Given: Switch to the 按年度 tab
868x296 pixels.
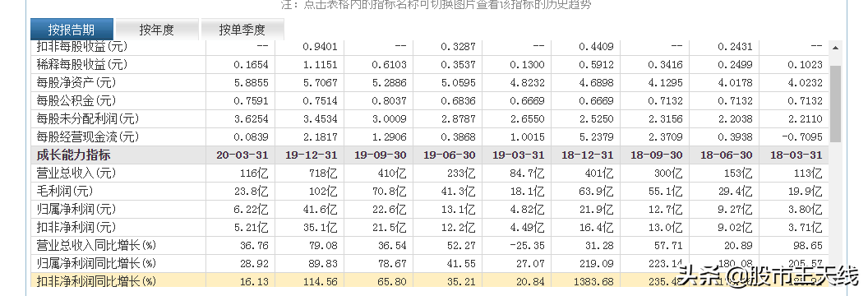Looking at the screenshot, I should point(157,30).
